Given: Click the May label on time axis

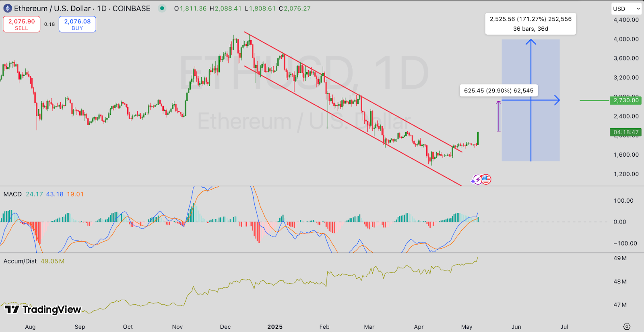Looking at the screenshot, I should 466,327.
